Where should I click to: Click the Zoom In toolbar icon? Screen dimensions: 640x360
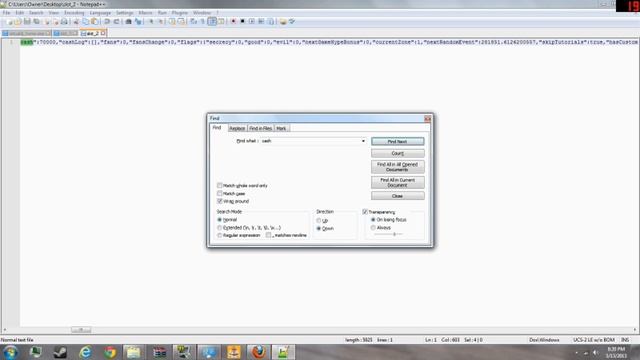tap(151, 22)
